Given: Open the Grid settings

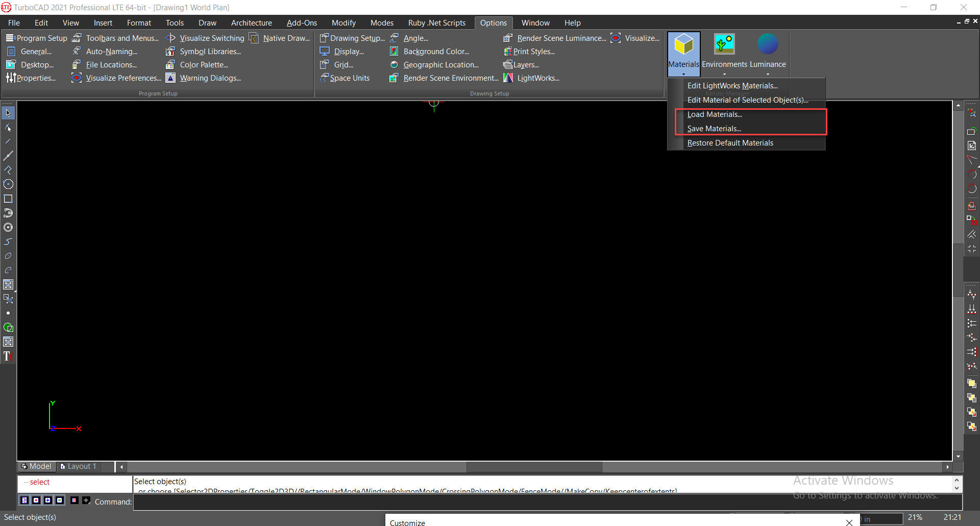Looking at the screenshot, I should coord(336,65).
